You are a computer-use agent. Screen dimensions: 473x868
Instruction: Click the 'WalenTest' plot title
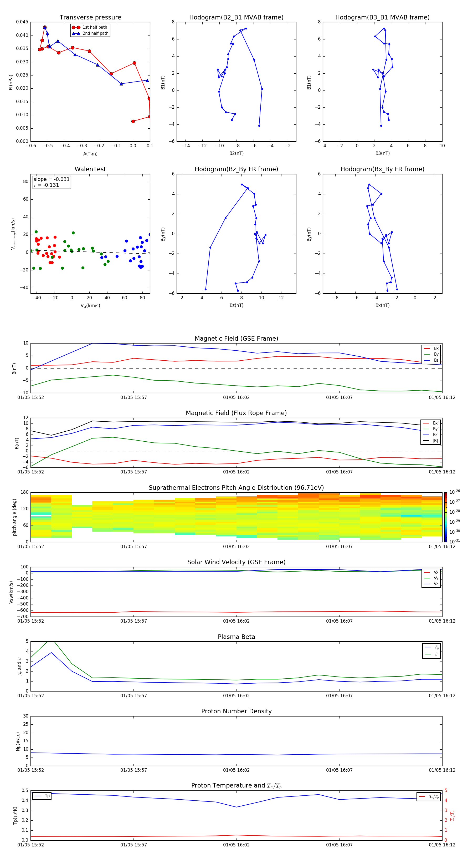(x=90, y=169)
